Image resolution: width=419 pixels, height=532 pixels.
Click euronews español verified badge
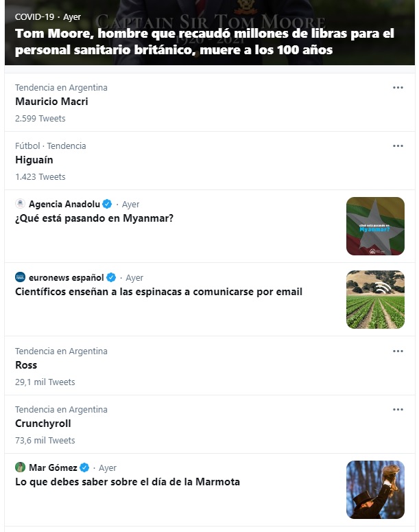(x=111, y=278)
